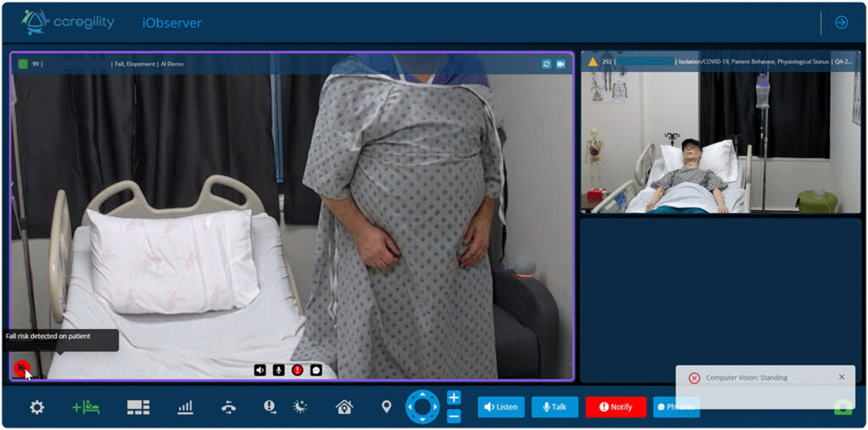The width and height of the screenshot is (868, 430).
Task: Click the phone call icon in toolbar
Action: point(228,407)
